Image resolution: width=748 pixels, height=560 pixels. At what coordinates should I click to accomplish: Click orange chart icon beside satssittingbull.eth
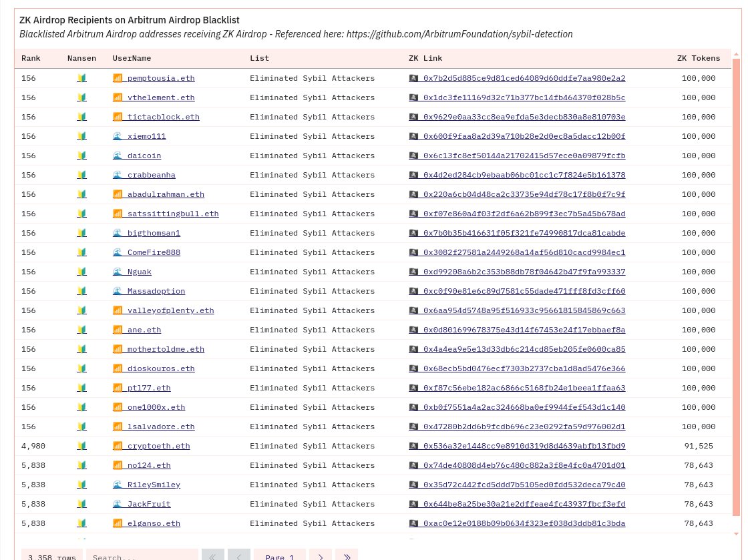pos(118,214)
